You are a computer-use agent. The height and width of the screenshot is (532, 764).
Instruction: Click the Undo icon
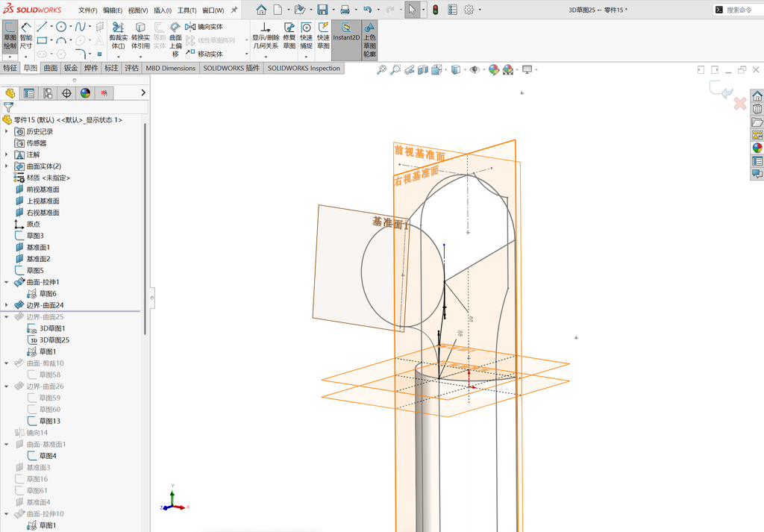(368, 10)
